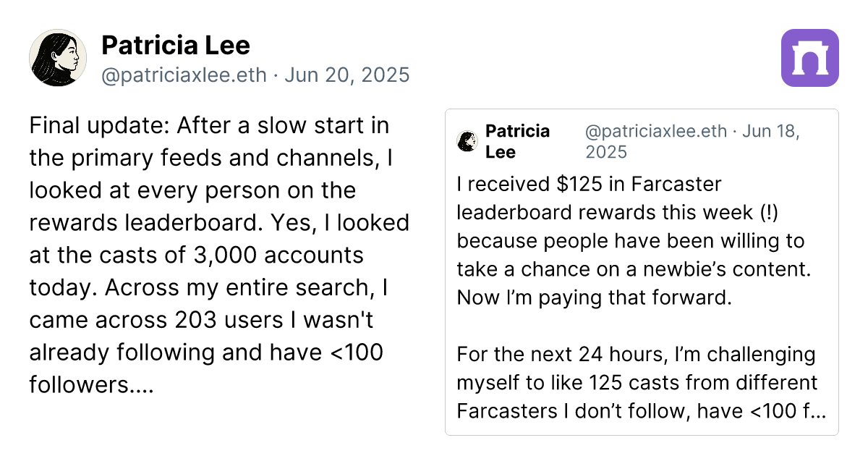Select the "For the next 24 hours" paragraph
This screenshot has width=868, height=456.
pos(637,355)
